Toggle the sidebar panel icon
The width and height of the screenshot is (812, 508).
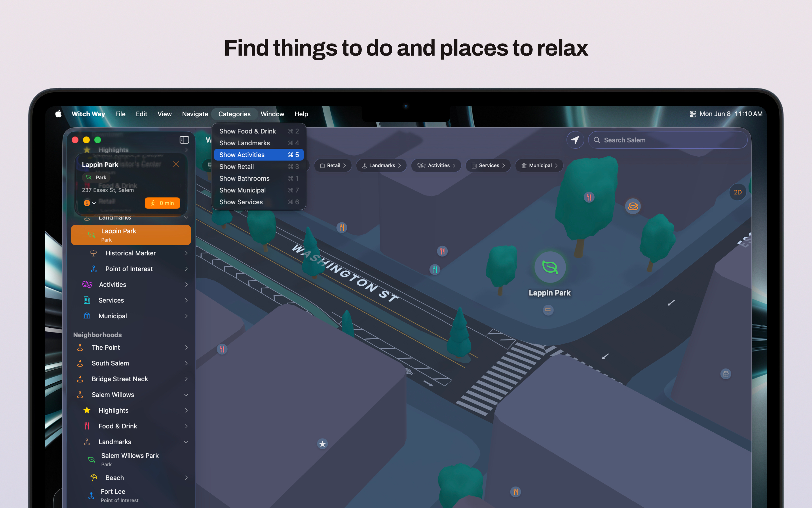click(184, 140)
